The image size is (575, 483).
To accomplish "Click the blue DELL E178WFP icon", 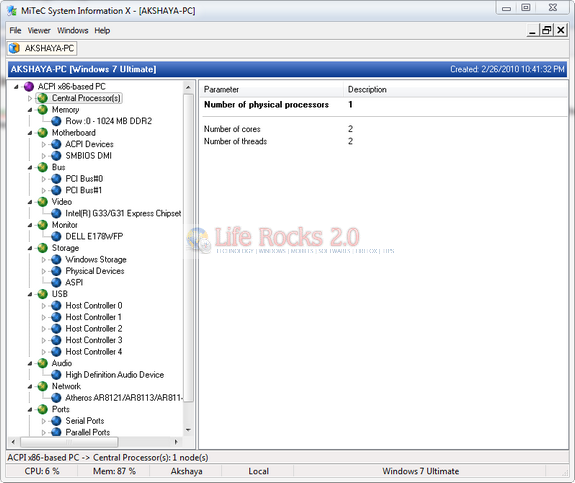I will tap(56, 237).
